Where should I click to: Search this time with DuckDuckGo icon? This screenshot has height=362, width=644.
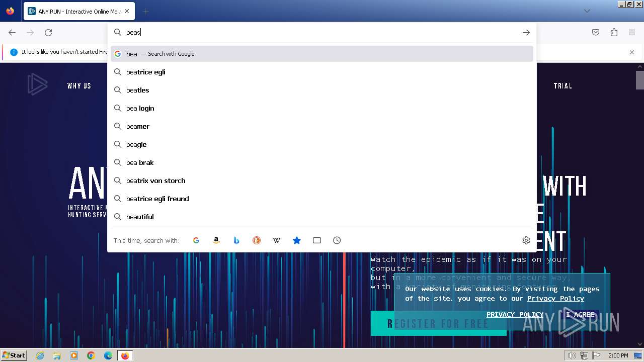point(257,240)
